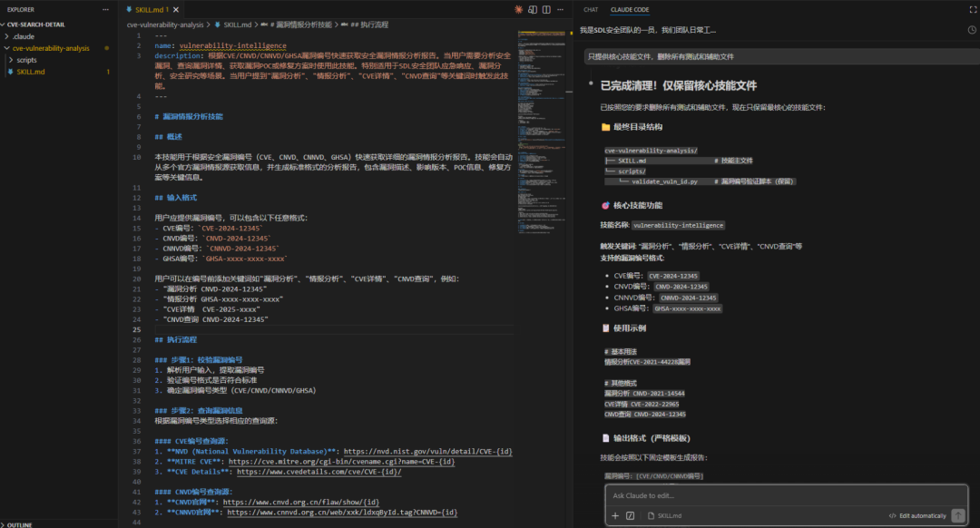This screenshot has height=528, width=980.
Task: Click the heading ## 输入格式 on line 12
Action: 176,198
